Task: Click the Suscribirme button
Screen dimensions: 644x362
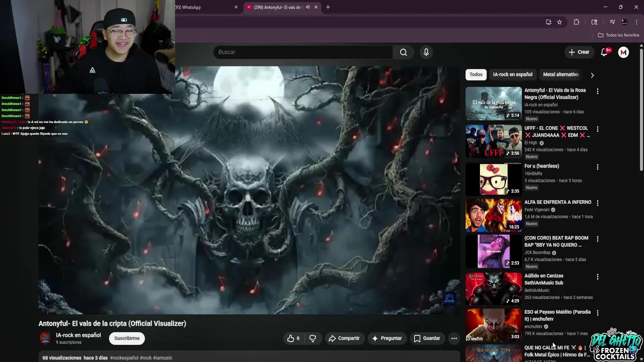Action: coord(127,338)
